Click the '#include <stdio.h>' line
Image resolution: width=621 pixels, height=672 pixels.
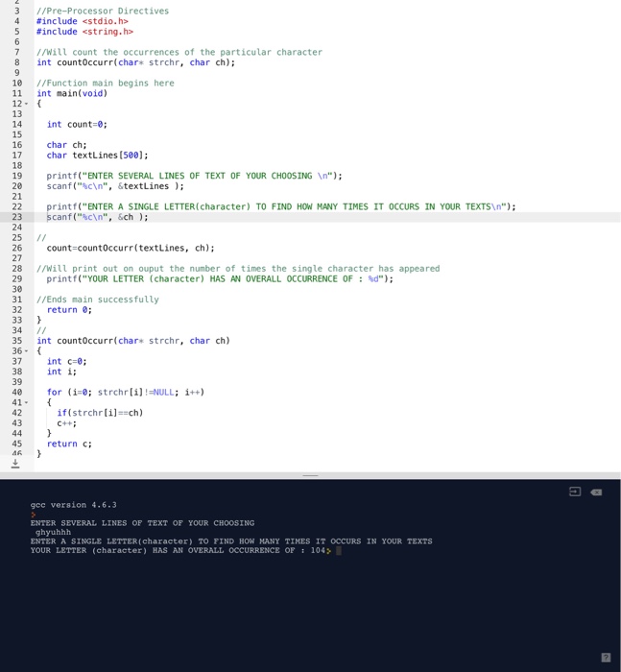point(83,21)
